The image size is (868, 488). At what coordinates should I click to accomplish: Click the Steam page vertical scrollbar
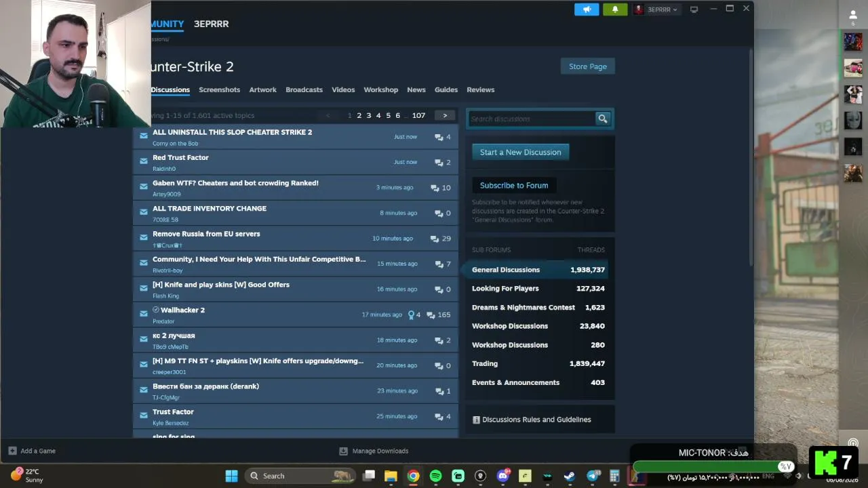[x=751, y=156]
